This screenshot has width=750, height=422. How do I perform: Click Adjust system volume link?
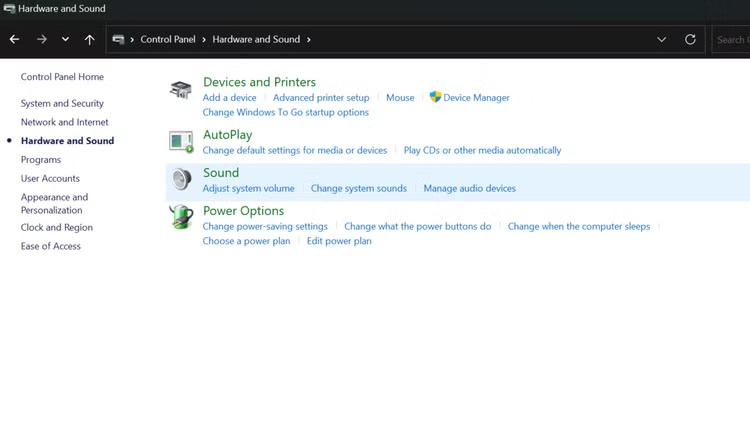pos(248,188)
